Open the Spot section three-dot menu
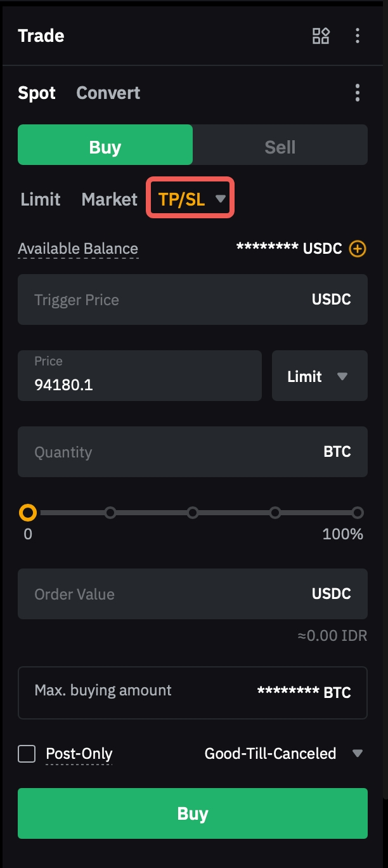 point(358,93)
